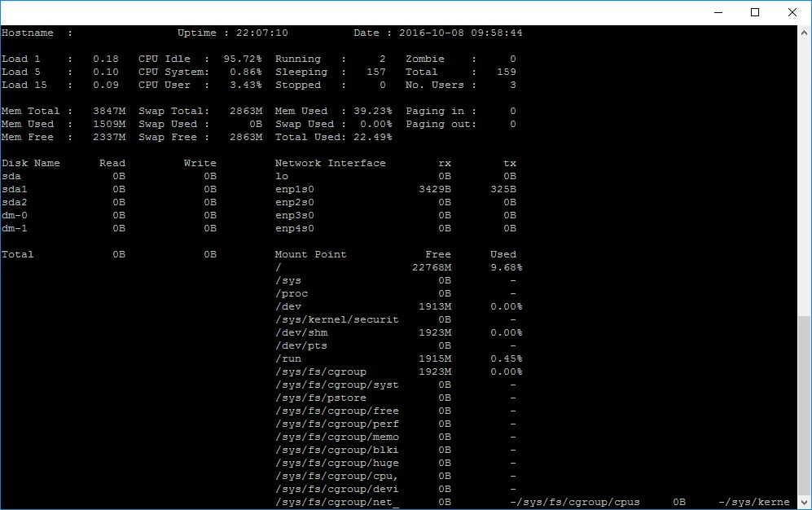
Task: Click /dev free value 1913M
Action: click(434, 306)
